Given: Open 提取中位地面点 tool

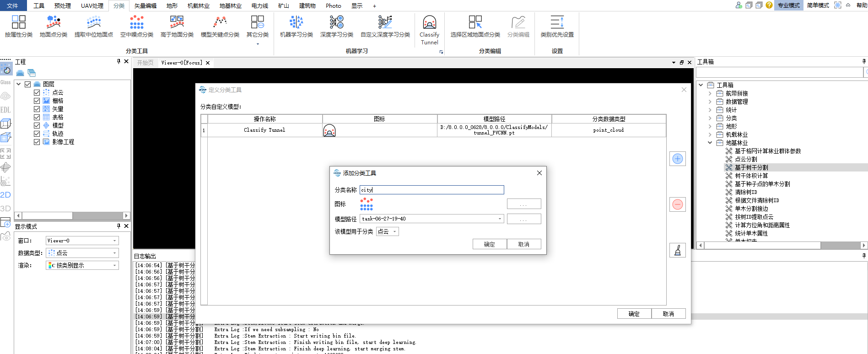Looking at the screenshot, I should 94,26.
